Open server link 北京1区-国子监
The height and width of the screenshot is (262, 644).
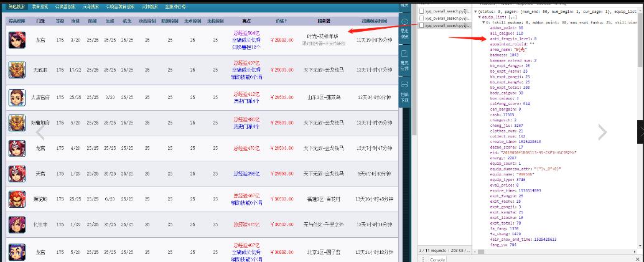click(x=324, y=252)
